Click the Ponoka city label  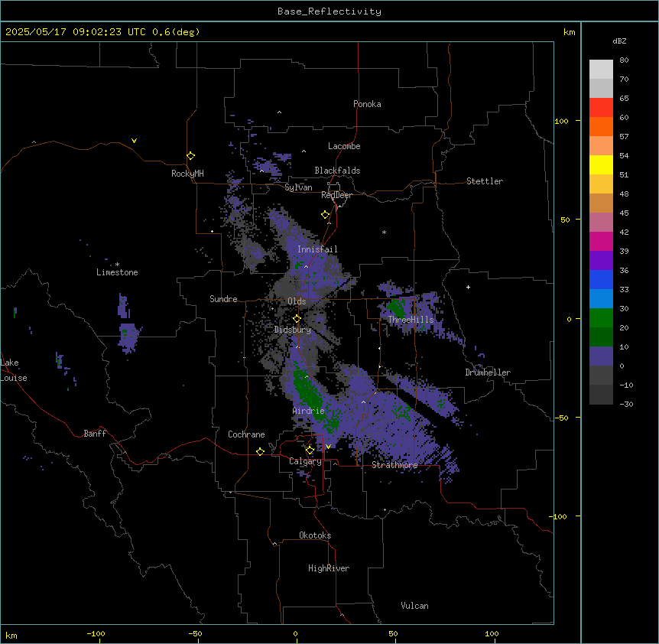367,104
